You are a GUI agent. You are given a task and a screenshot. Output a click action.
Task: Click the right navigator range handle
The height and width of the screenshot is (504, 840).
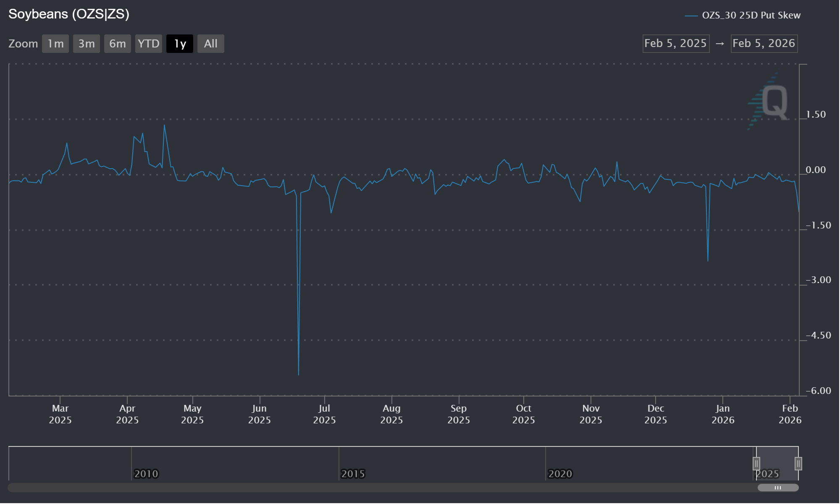[x=798, y=464]
